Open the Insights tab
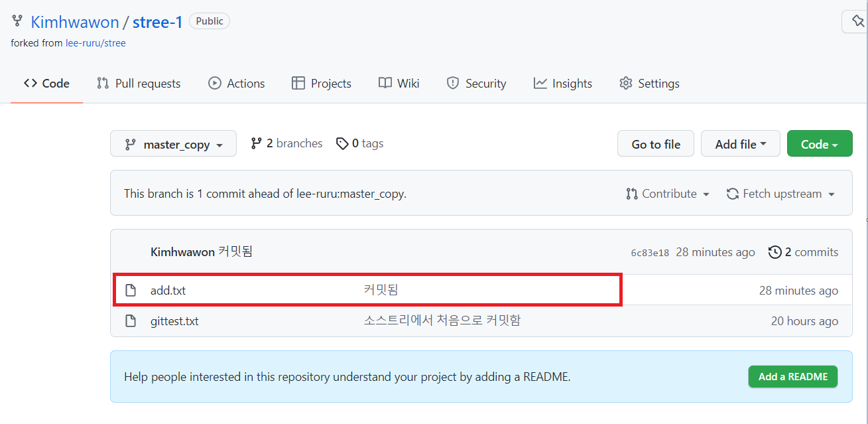This screenshot has width=868, height=424. [x=563, y=84]
